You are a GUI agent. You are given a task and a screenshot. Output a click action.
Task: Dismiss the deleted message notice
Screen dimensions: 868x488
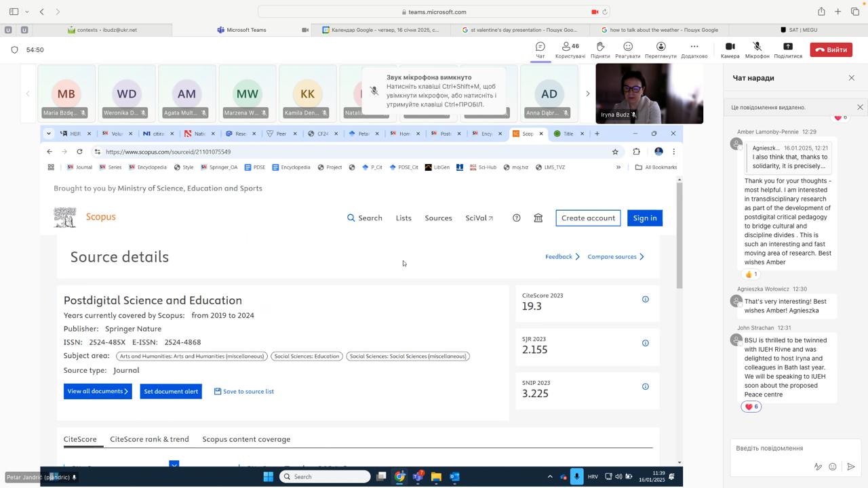tap(860, 107)
